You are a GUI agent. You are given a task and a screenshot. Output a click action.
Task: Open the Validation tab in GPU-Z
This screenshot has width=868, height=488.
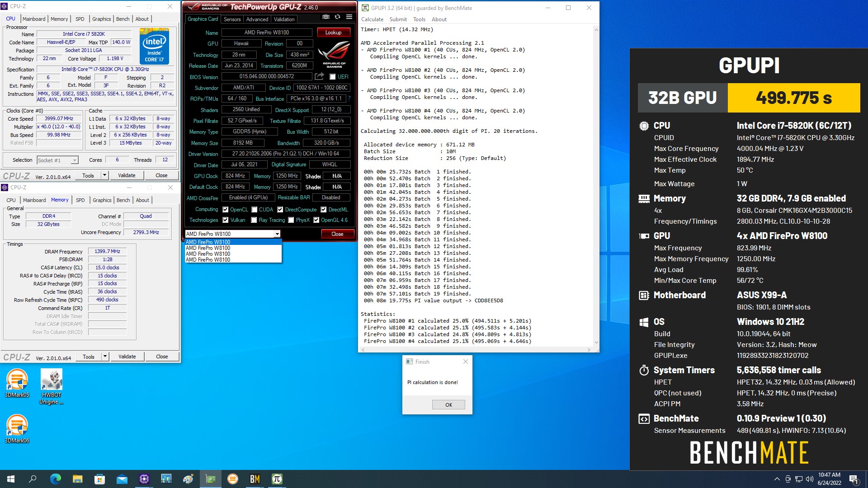click(284, 19)
